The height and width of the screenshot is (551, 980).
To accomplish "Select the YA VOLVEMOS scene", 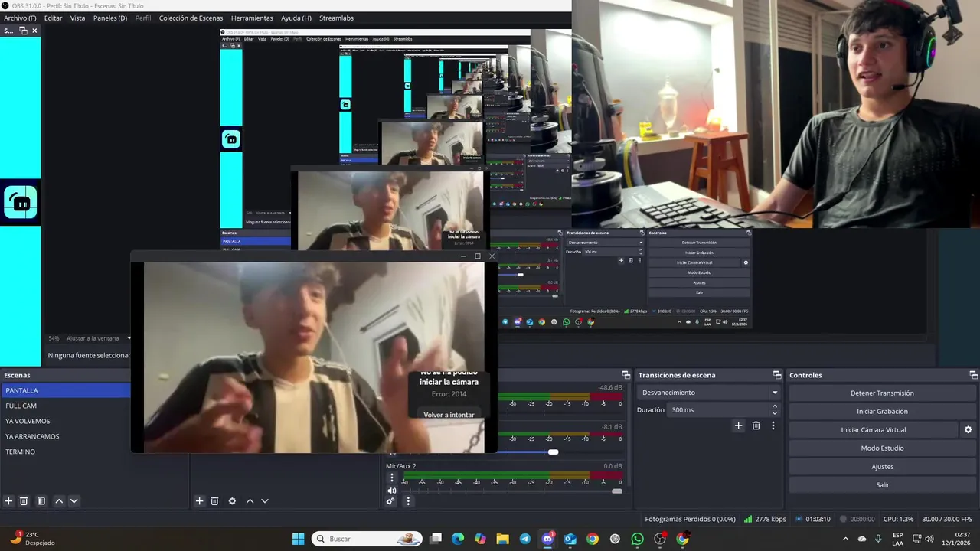I will 66,421.
